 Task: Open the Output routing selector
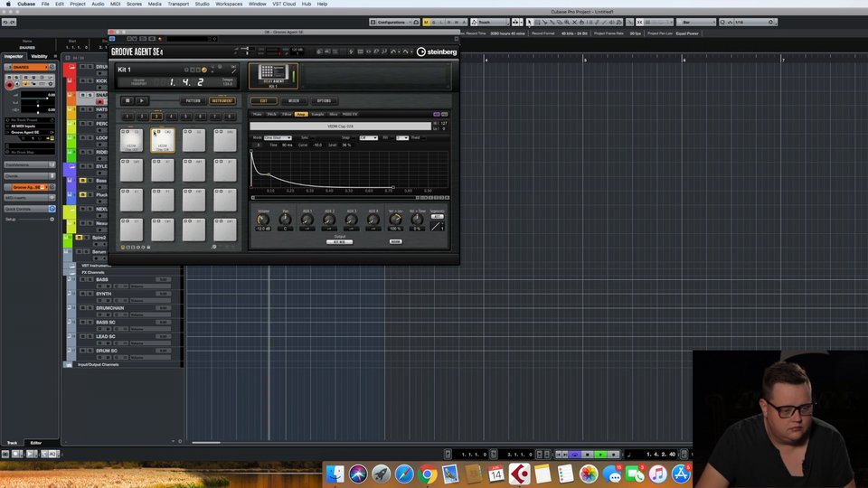[x=339, y=242]
